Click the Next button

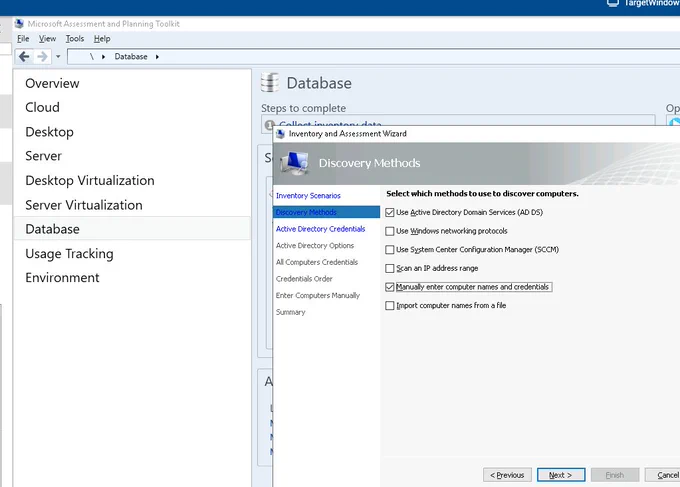tap(561, 475)
